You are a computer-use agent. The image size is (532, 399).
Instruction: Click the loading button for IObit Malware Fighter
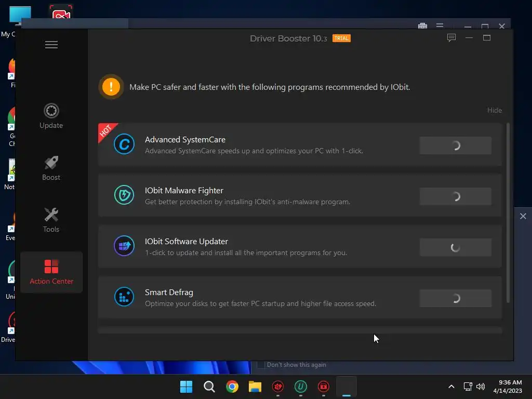[x=455, y=196]
